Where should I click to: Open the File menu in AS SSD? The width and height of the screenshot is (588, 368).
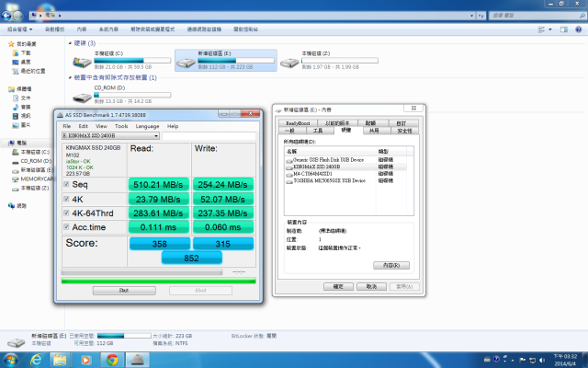point(67,126)
